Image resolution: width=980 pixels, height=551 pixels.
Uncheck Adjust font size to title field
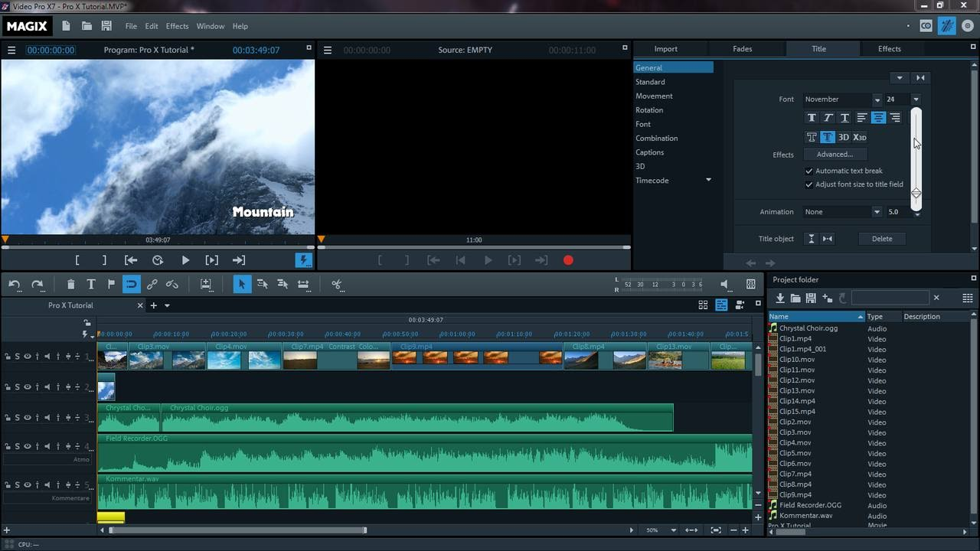[x=808, y=184]
